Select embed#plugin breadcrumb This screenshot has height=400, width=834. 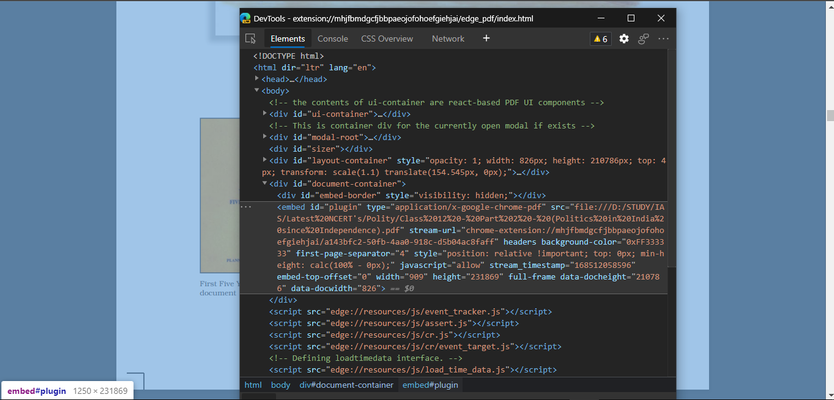pyautogui.click(x=431, y=385)
